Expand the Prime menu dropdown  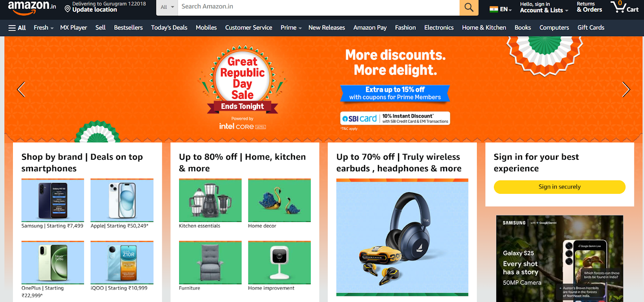pos(291,28)
